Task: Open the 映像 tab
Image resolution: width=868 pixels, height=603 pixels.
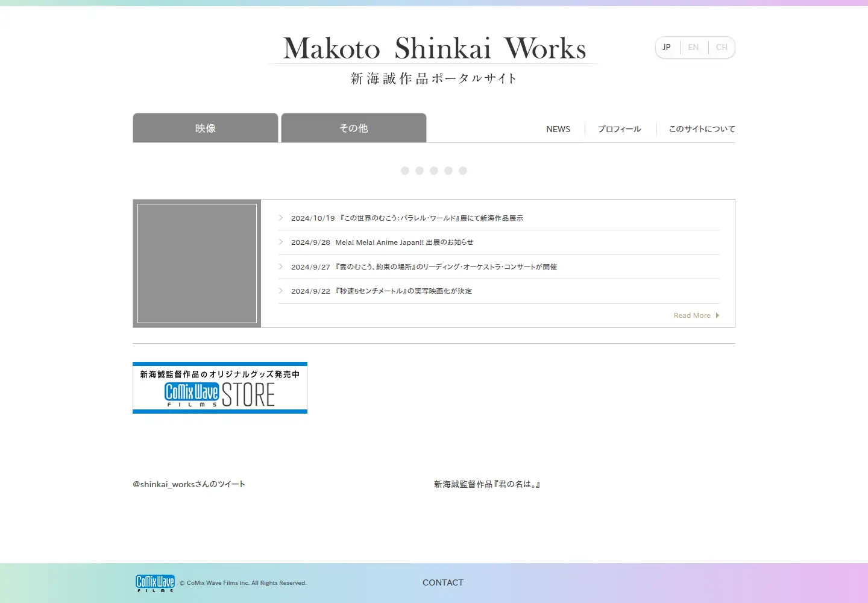Action: pyautogui.click(x=206, y=128)
